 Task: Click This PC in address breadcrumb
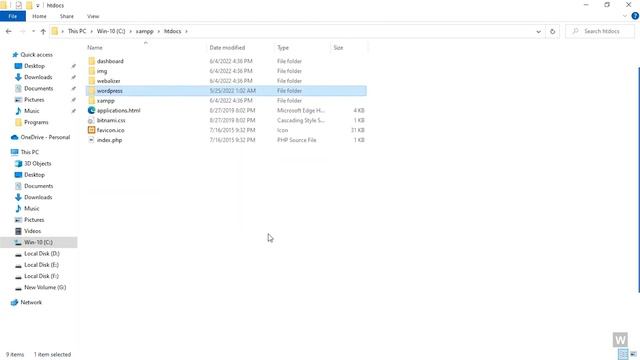click(x=77, y=31)
